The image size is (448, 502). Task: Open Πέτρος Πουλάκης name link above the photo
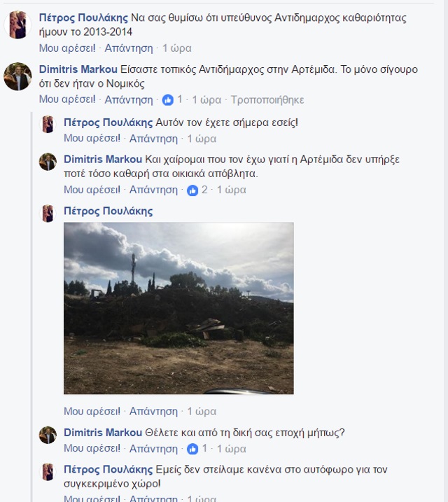pyautogui.click(x=108, y=211)
